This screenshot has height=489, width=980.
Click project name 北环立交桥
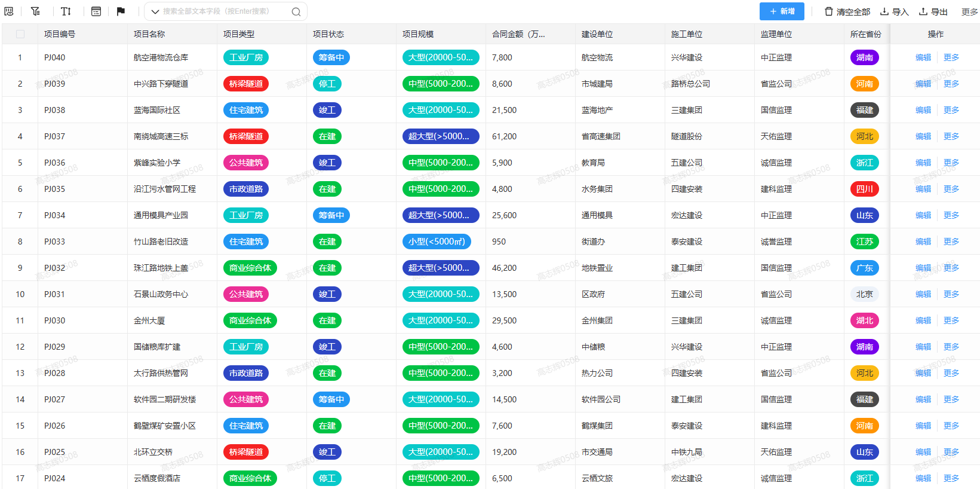click(153, 452)
